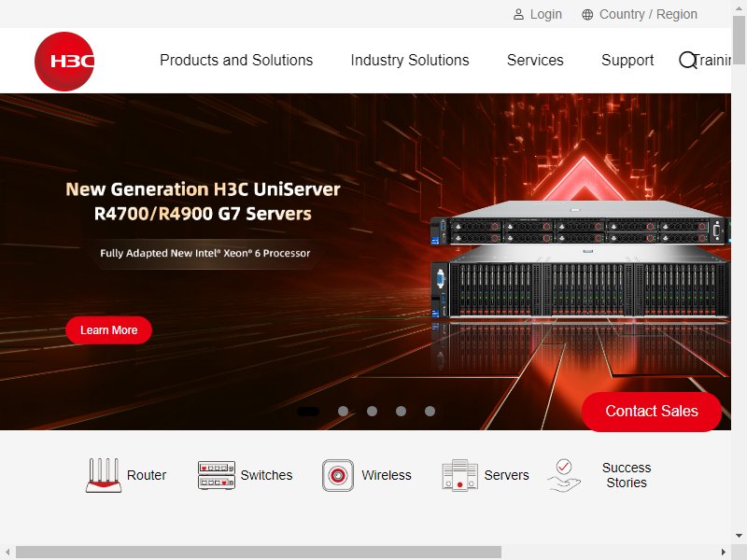Open the Services menu
The width and height of the screenshot is (747, 560).
point(535,61)
